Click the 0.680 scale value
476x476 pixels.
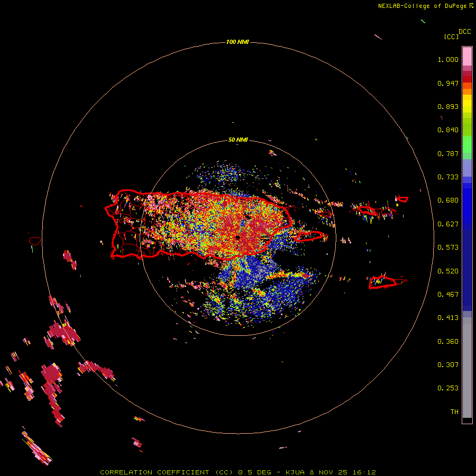(x=448, y=200)
